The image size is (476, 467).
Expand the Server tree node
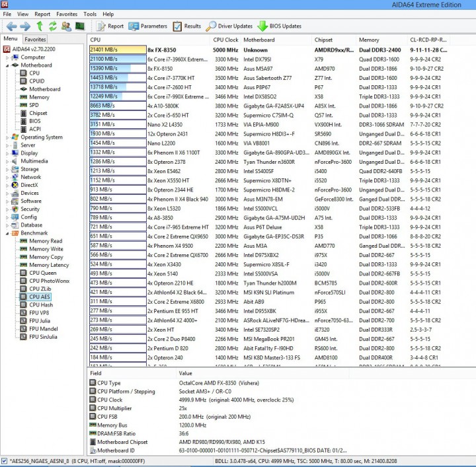point(7,145)
